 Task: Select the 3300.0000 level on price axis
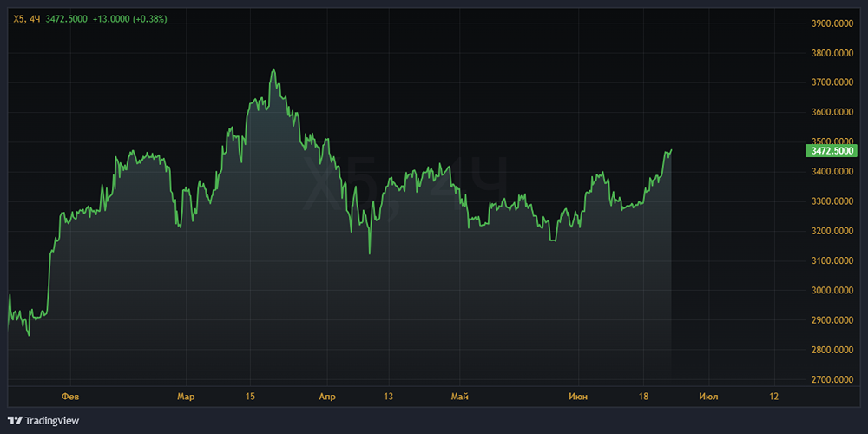tap(832, 201)
